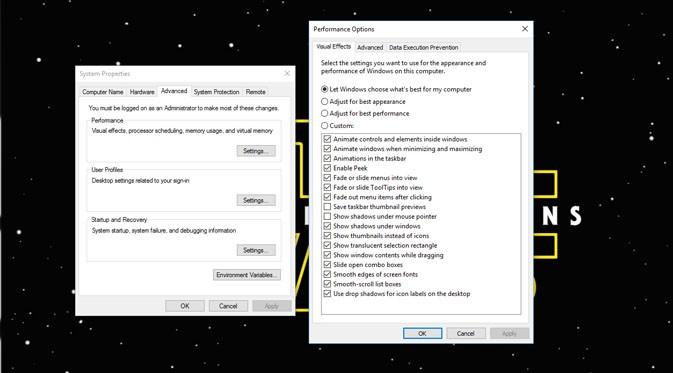Switch to Visual Effects tab
The height and width of the screenshot is (373, 673).
coord(333,46)
